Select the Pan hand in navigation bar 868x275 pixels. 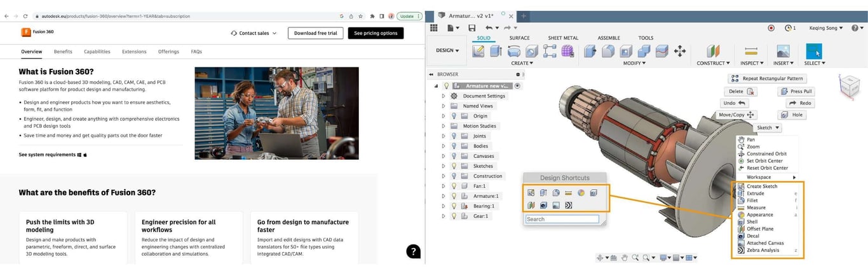pyautogui.click(x=625, y=258)
